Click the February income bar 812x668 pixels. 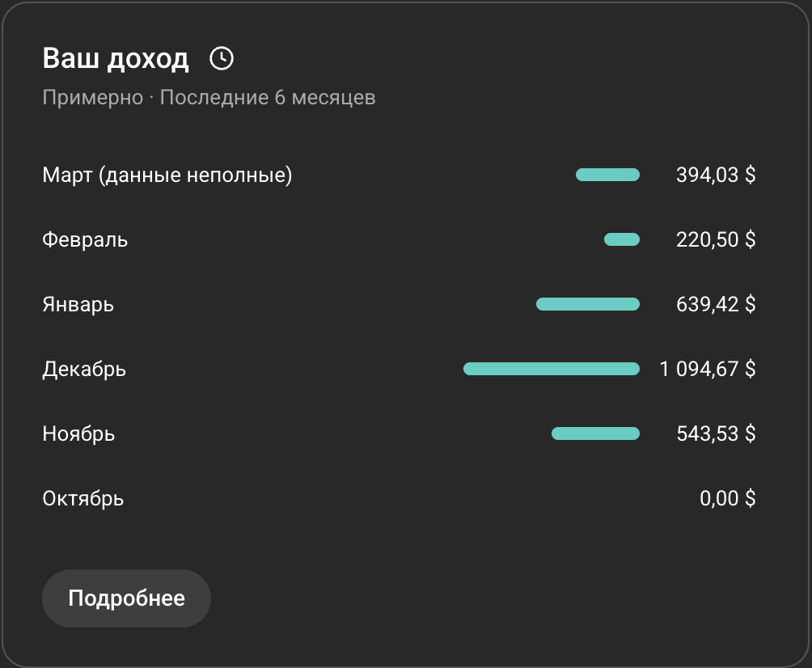pyautogui.click(x=622, y=239)
